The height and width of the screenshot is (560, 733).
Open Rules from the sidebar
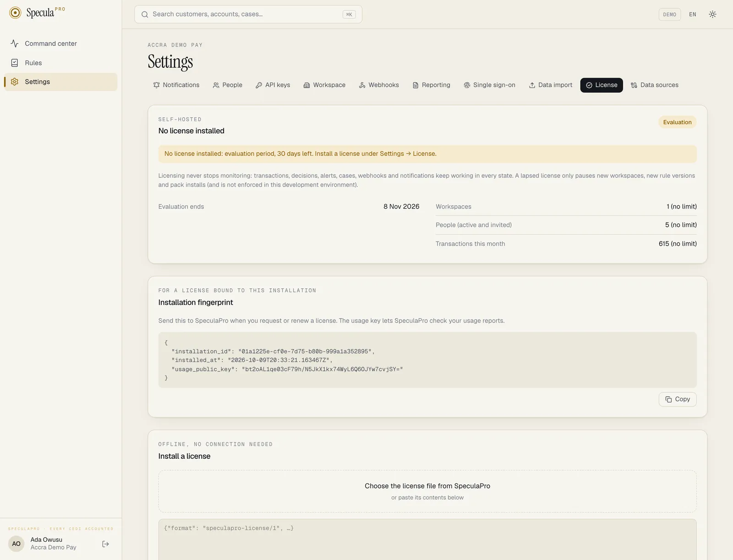pos(61,63)
